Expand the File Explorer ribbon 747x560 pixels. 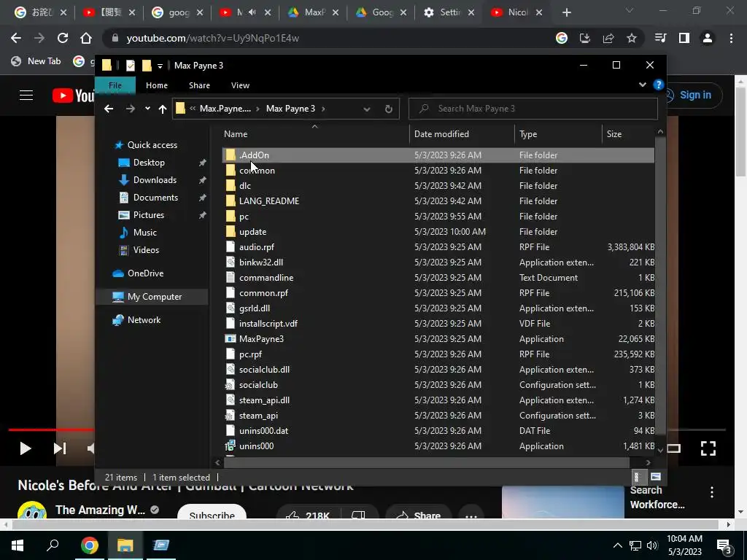[642, 85]
